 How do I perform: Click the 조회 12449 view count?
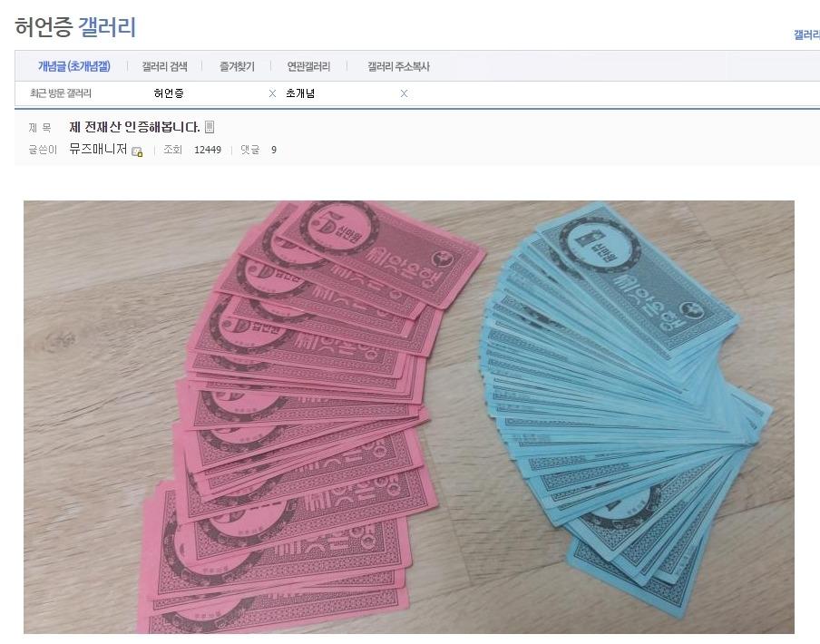tap(192, 150)
